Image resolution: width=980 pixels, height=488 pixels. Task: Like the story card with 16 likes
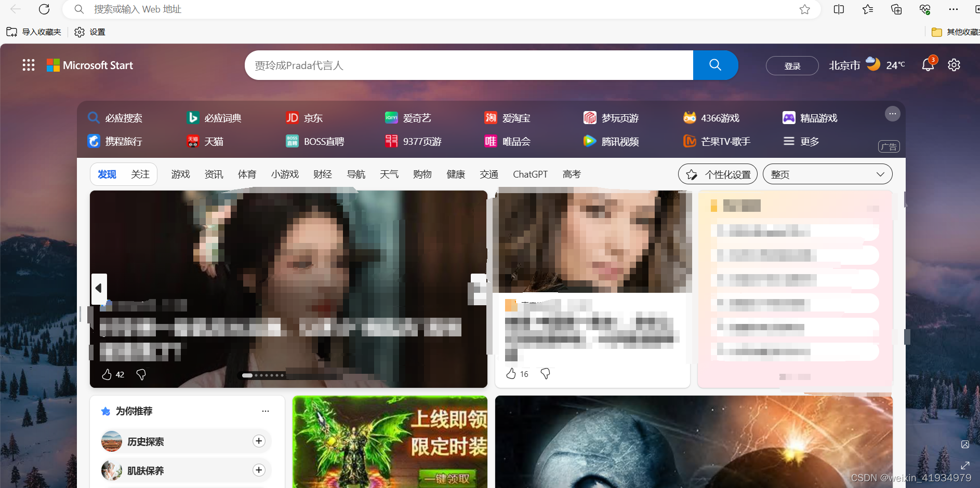511,374
